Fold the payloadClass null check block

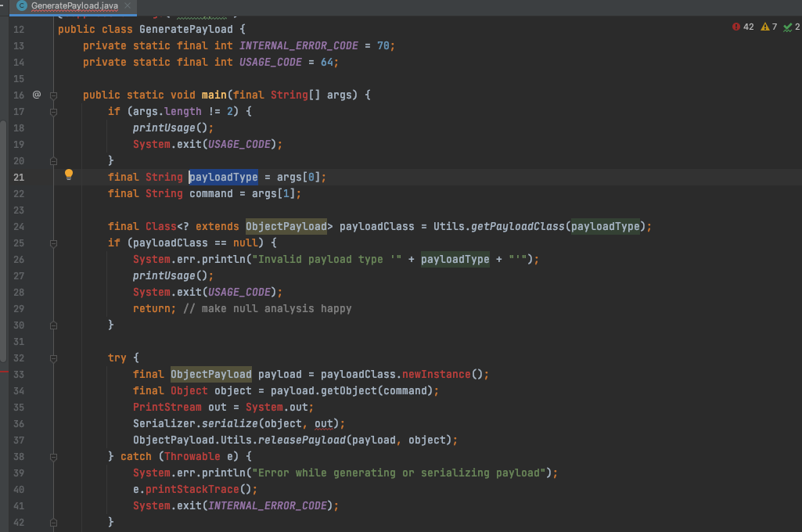tap(54, 243)
